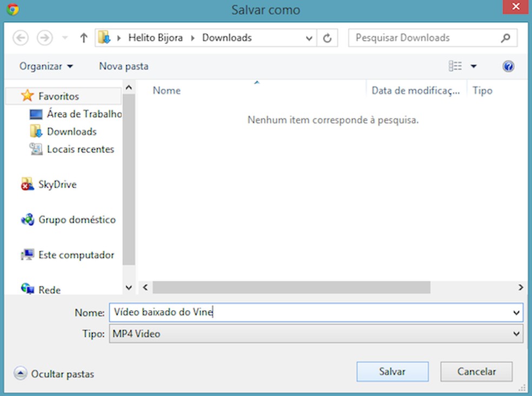Click the Cancelar button

point(476,372)
